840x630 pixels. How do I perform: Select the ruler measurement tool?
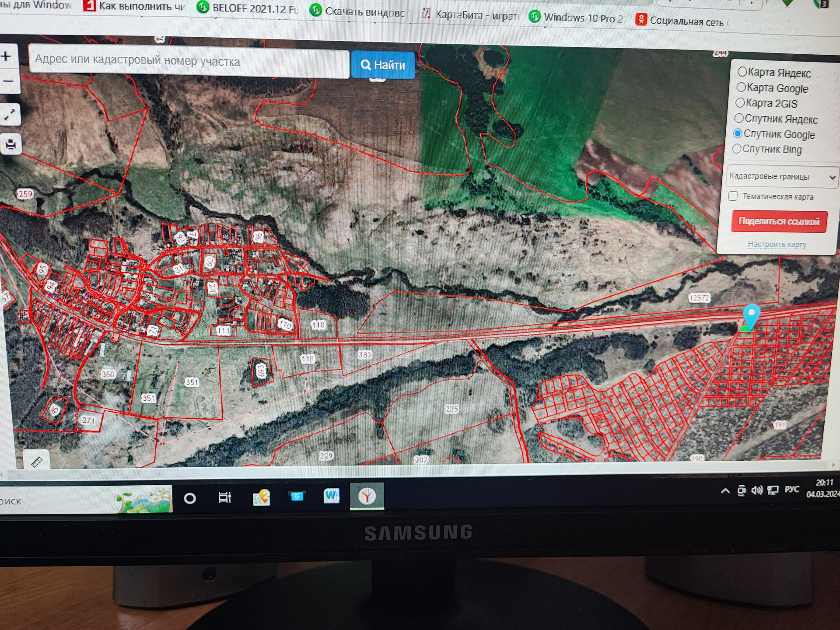(x=36, y=461)
